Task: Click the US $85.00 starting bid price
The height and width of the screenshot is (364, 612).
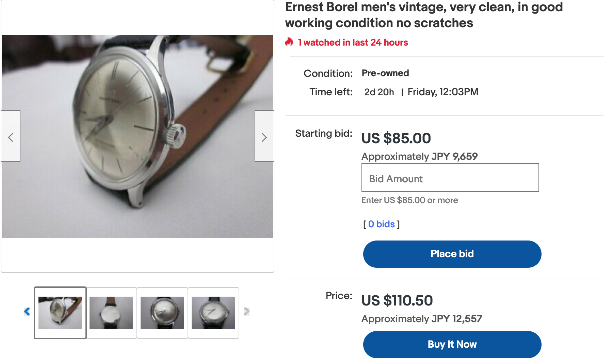Action: (396, 138)
